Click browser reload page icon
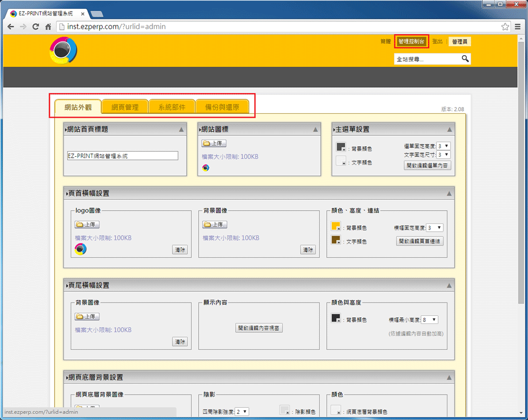The height and width of the screenshot is (420, 528). [36, 26]
